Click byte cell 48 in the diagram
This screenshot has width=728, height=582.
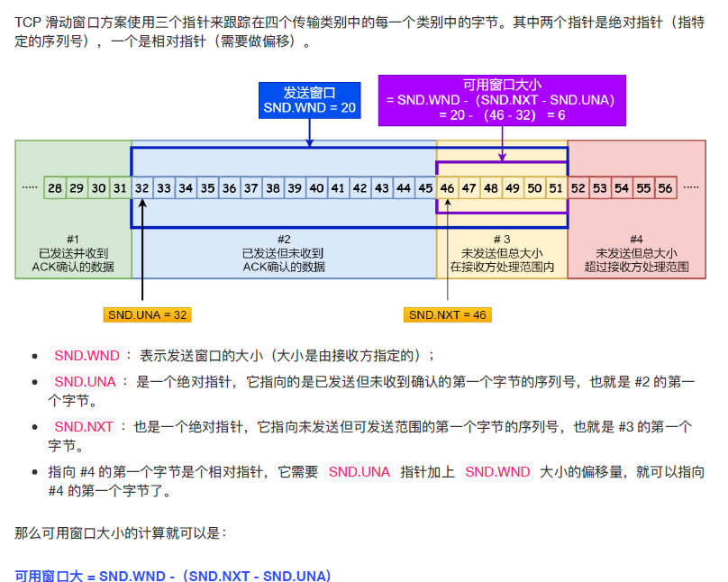tap(491, 188)
